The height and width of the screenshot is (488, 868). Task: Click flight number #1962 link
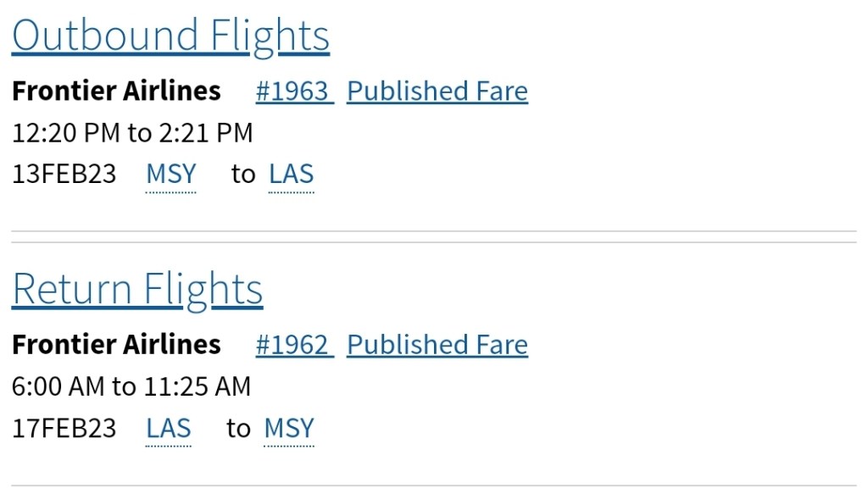(293, 345)
